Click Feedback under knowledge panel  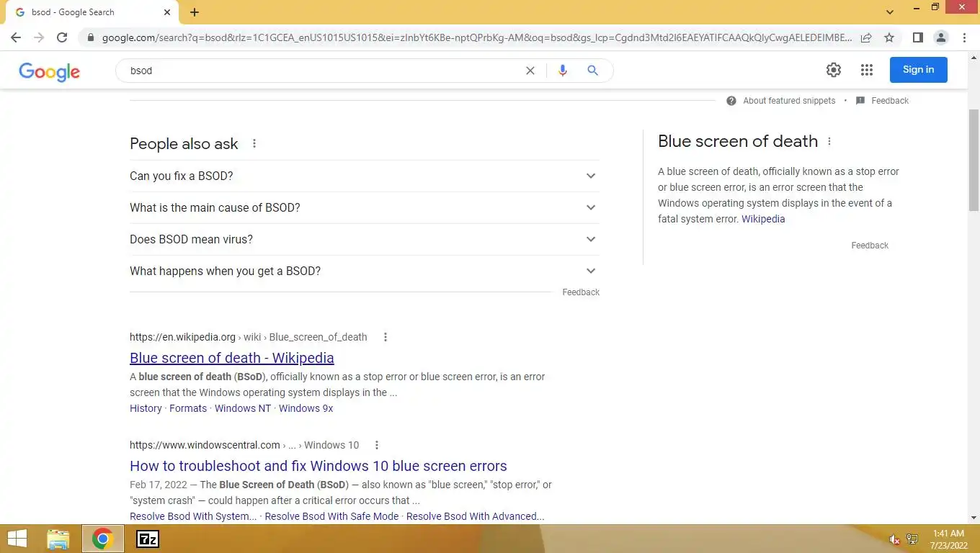(870, 246)
